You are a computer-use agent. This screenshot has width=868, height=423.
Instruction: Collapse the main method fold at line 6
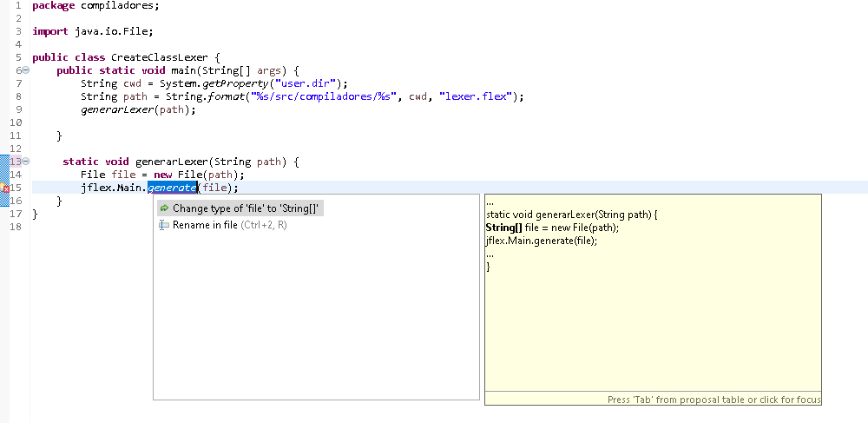(26, 70)
